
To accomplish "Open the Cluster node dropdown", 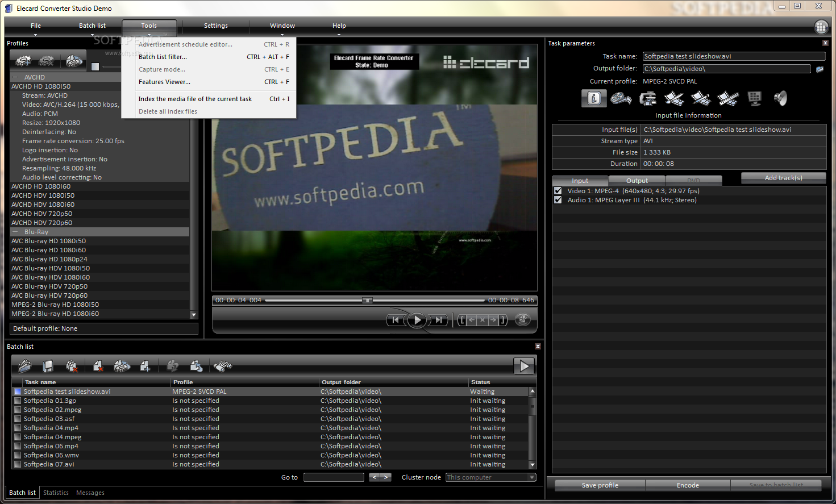I will 491,477.
